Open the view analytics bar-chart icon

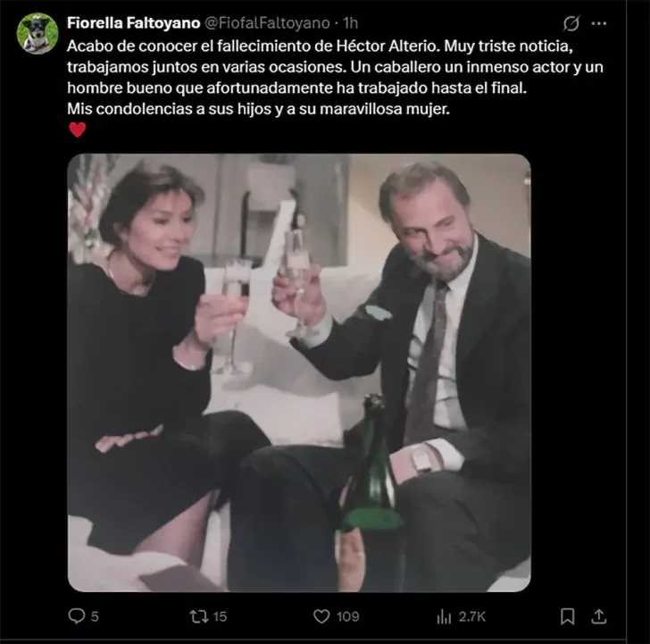(x=444, y=615)
